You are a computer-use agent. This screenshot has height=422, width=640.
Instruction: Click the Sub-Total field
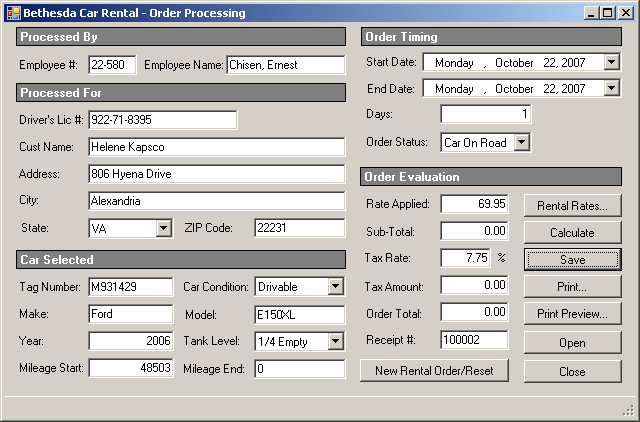(x=474, y=231)
